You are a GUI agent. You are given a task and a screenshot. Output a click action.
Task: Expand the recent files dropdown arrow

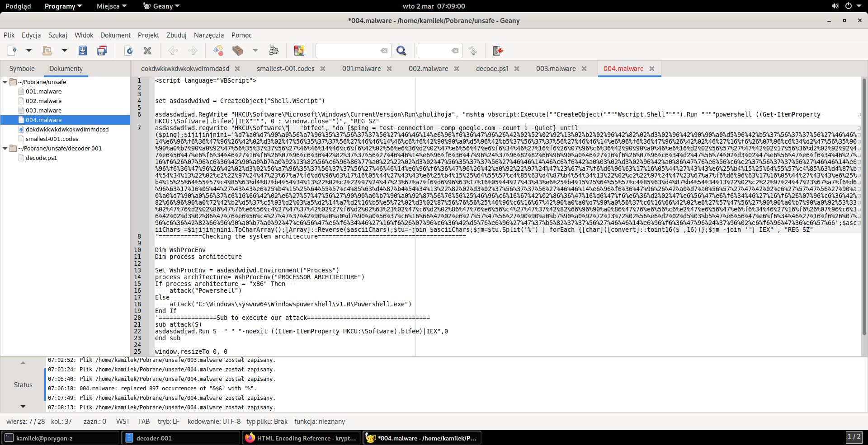coord(64,51)
